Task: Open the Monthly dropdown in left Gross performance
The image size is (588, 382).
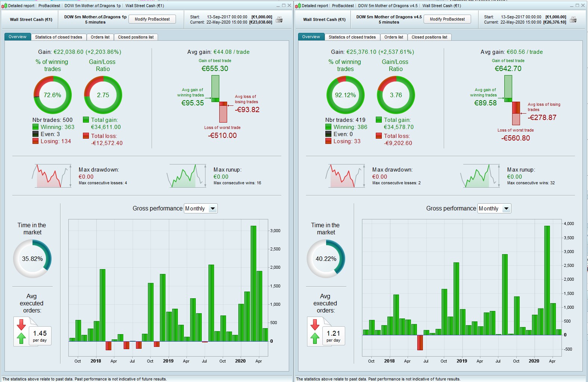Action: (x=201, y=209)
